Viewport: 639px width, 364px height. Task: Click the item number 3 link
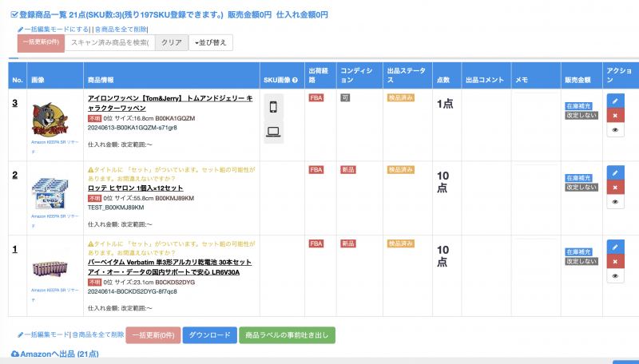point(15,103)
